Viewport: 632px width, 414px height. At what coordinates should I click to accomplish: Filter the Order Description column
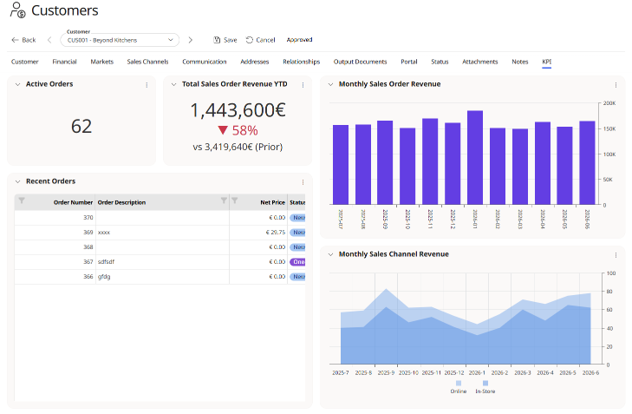tap(224, 201)
